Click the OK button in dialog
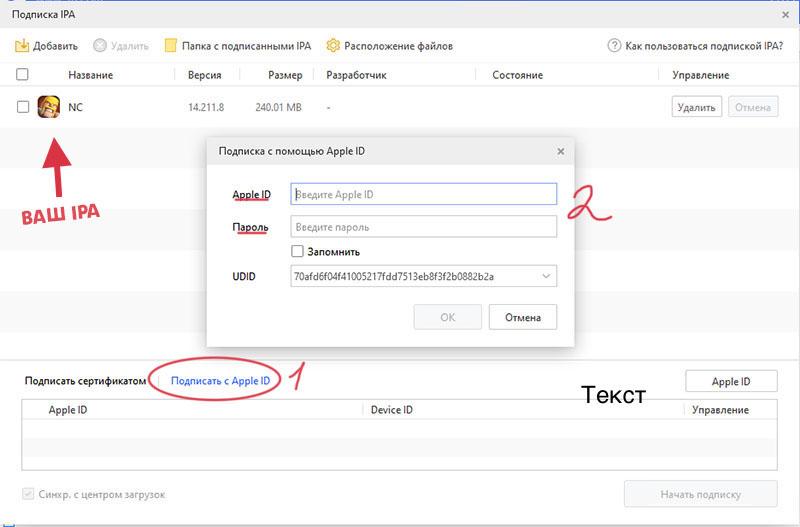The width and height of the screenshot is (800, 527). click(447, 317)
